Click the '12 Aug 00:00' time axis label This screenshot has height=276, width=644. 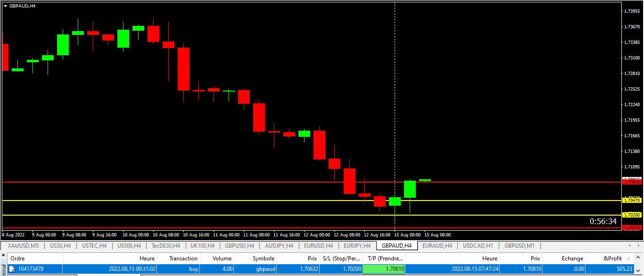click(317, 234)
